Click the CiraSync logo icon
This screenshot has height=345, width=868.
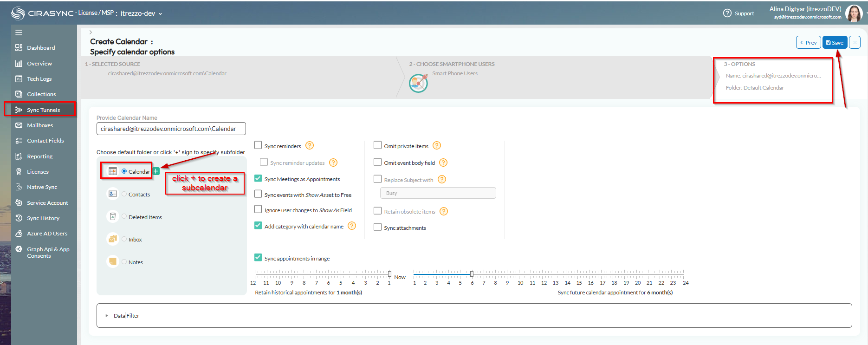(x=18, y=13)
